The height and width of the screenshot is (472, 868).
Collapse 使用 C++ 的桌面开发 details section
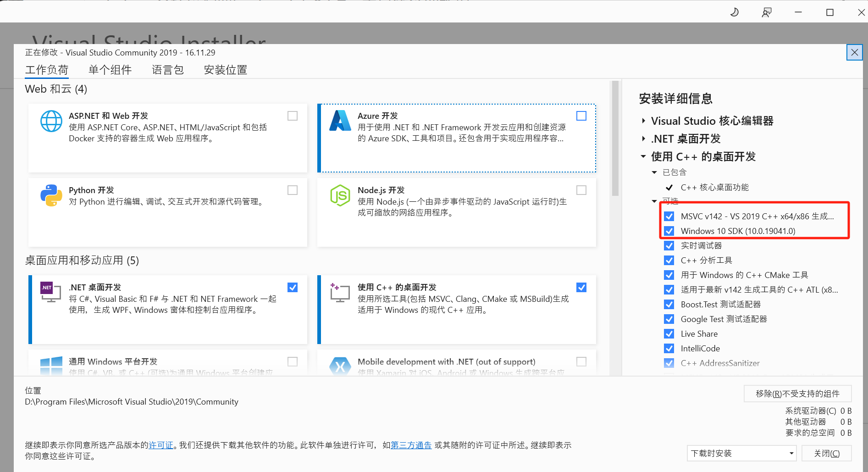pyautogui.click(x=643, y=156)
